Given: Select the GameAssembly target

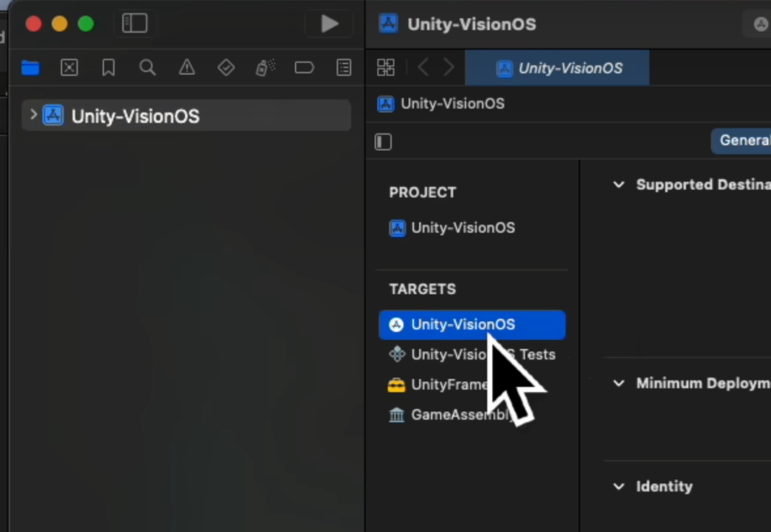Looking at the screenshot, I should click(x=451, y=415).
